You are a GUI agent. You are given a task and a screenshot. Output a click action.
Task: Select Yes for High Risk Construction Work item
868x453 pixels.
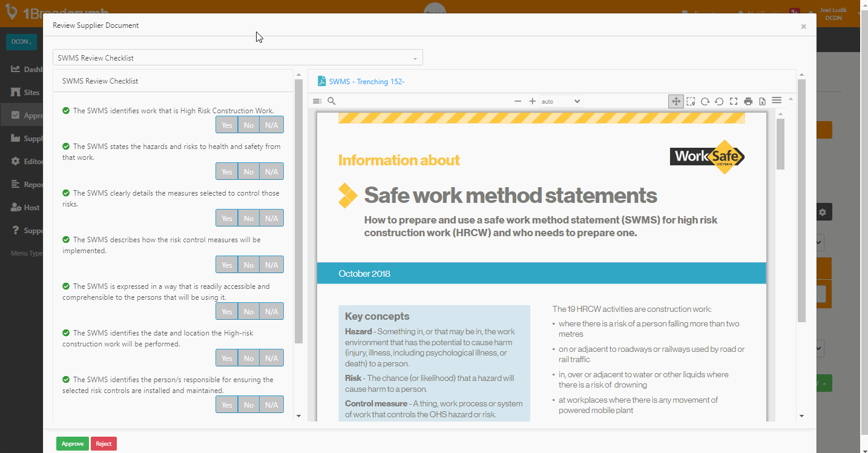226,125
